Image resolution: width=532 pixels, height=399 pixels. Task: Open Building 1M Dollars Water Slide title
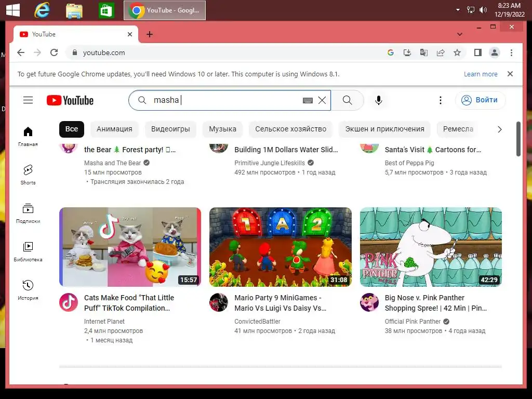click(286, 150)
